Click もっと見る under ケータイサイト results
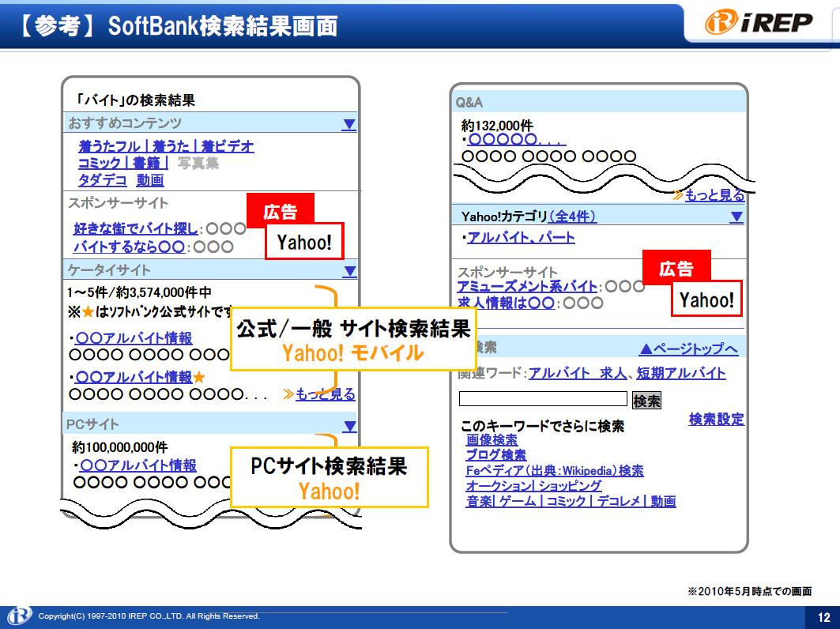Screen dimensions: 840x629 (x=326, y=394)
